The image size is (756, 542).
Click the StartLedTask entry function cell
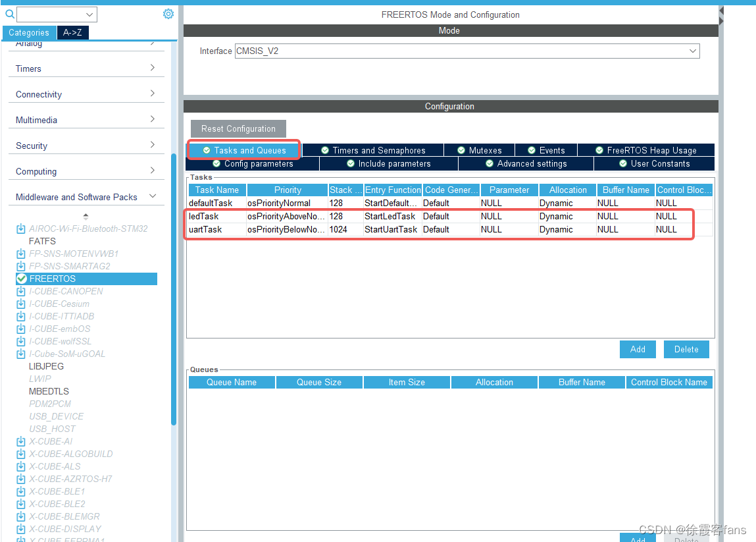392,216
